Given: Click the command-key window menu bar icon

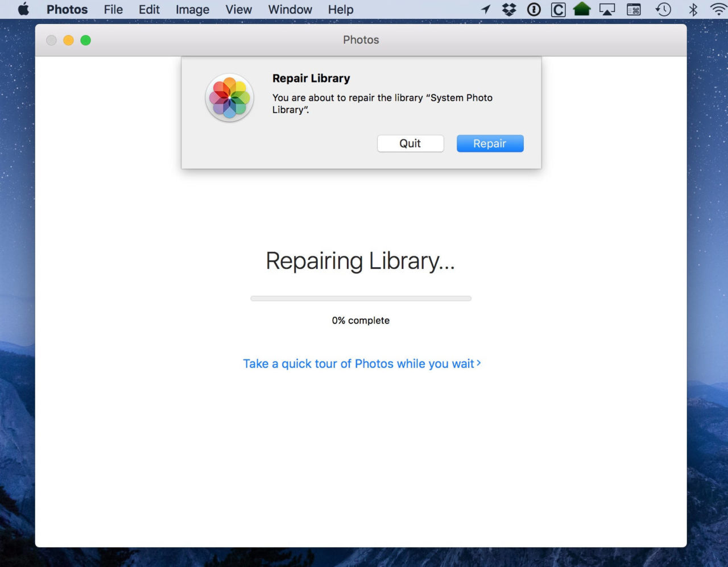Looking at the screenshot, I should tap(634, 10).
